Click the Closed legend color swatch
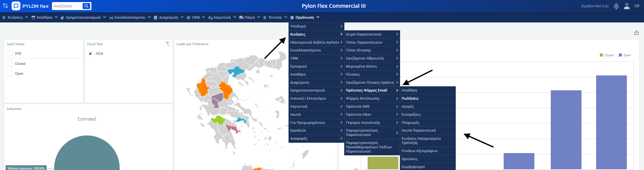The width and height of the screenshot is (644, 170). coord(601,55)
